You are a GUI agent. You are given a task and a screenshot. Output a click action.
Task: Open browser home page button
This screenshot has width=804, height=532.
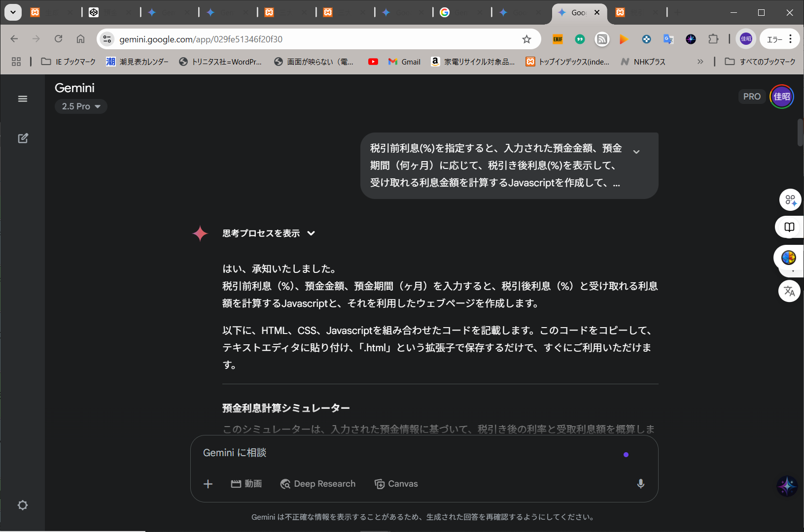click(80, 39)
